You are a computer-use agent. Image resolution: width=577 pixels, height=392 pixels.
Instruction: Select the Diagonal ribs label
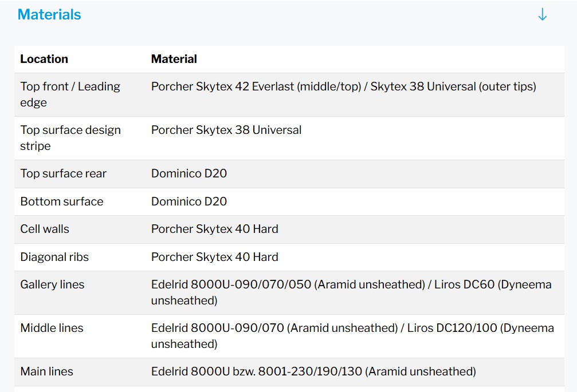coord(54,257)
